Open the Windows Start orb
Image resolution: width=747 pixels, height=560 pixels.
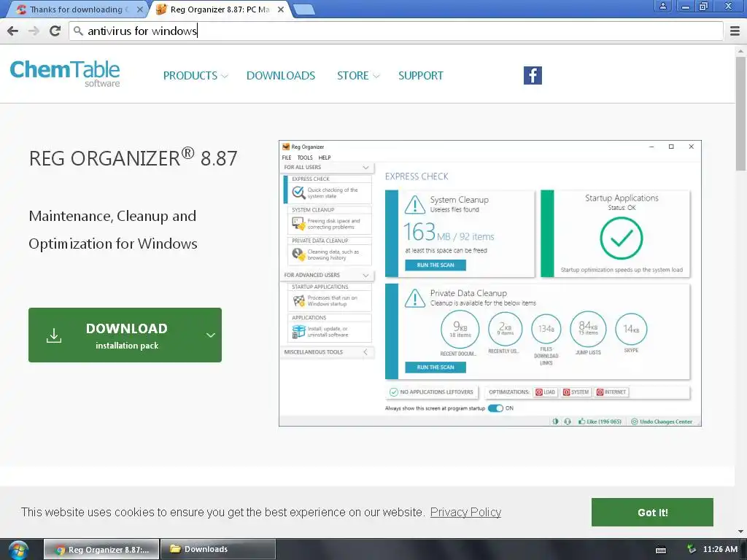coord(18,550)
